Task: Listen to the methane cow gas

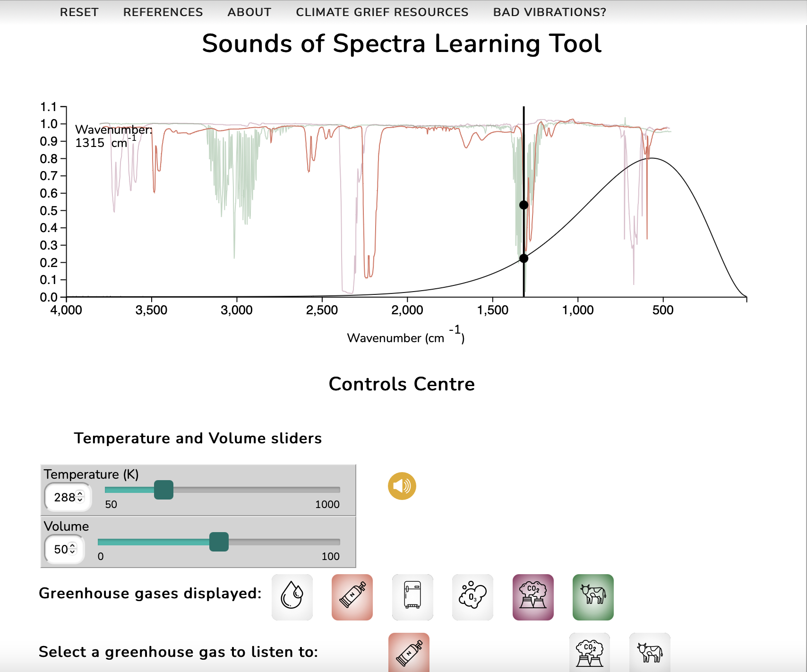Action: point(650,653)
